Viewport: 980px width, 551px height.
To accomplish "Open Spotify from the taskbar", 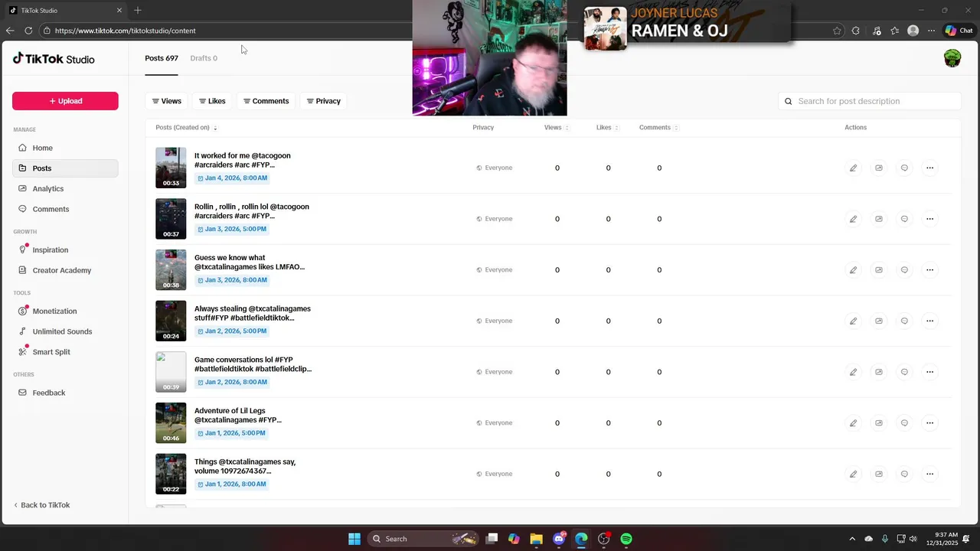I will click(x=626, y=539).
